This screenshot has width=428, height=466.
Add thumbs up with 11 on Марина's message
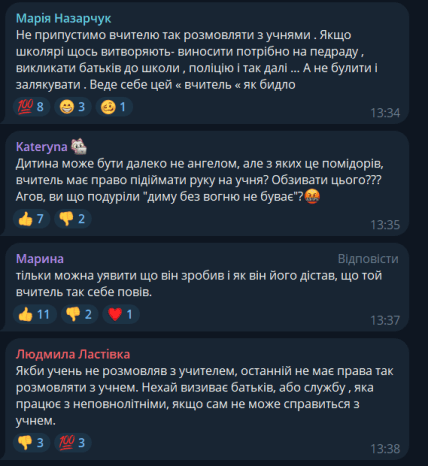[35, 314]
